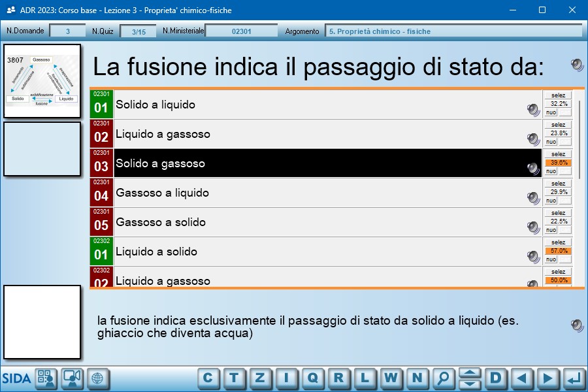588x392 pixels.
Task: Go to next question with right arrow
Action: pos(547,378)
